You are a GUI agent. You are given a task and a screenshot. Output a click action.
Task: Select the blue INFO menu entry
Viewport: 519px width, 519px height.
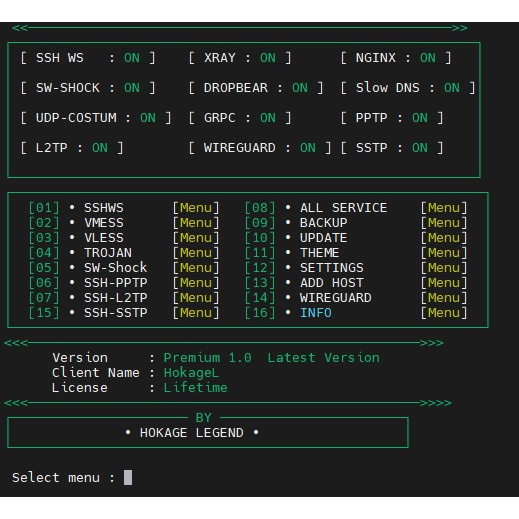316,313
